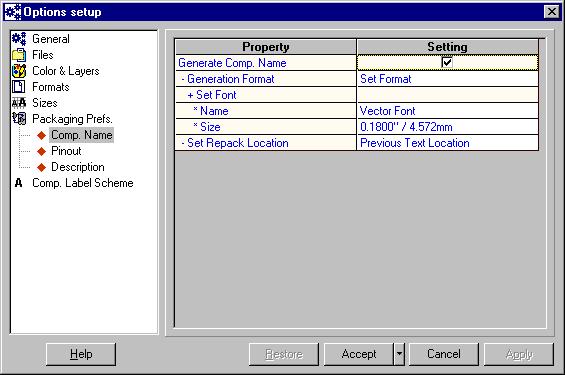
Task: Select Files in the options tree
Action: (x=43, y=55)
